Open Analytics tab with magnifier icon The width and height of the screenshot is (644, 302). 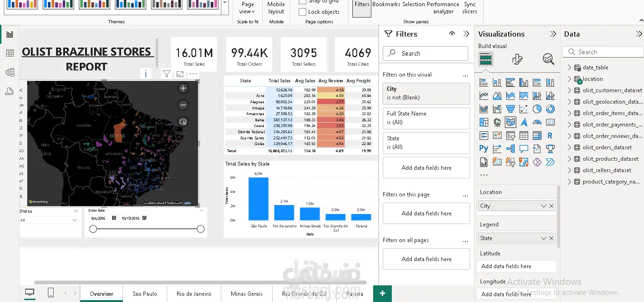(548, 59)
